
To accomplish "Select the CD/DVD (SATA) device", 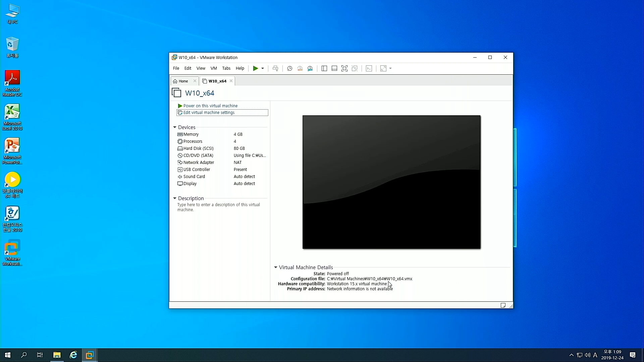I will pos(222,156).
